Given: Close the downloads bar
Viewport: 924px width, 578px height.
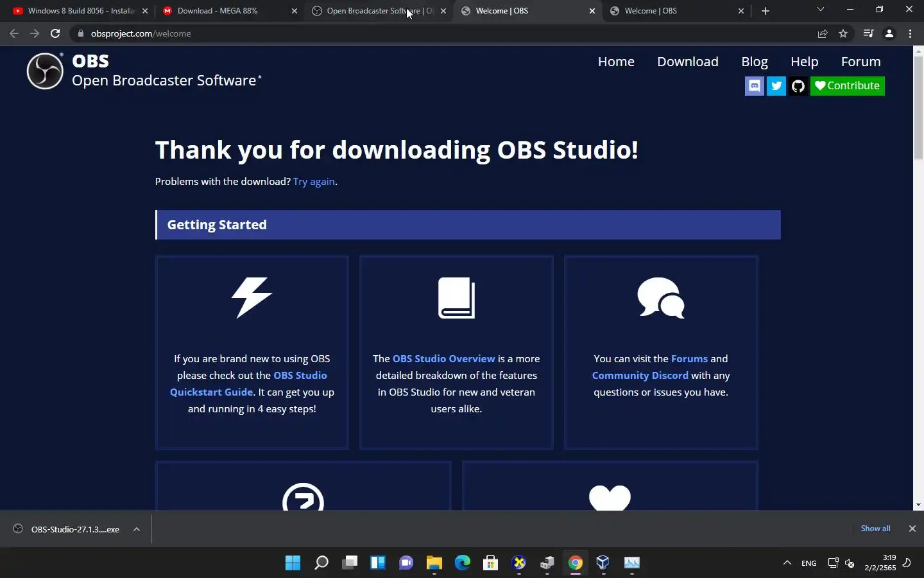Looking at the screenshot, I should (x=912, y=529).
